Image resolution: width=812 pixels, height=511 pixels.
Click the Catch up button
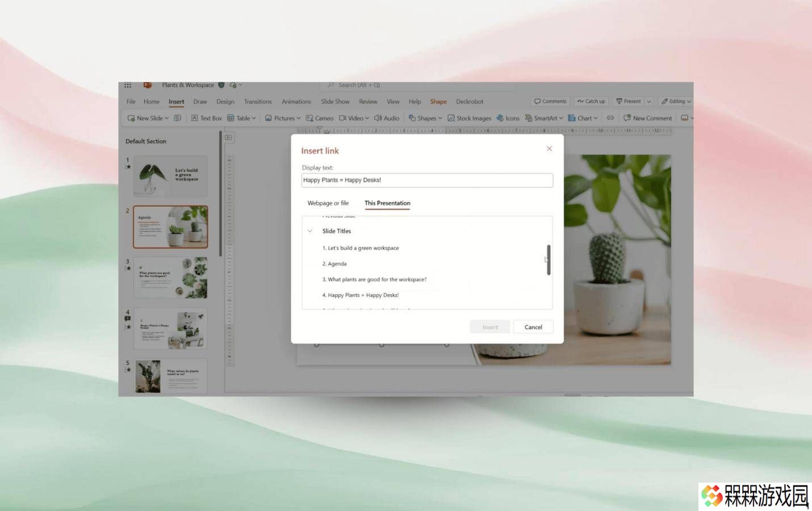591,101
